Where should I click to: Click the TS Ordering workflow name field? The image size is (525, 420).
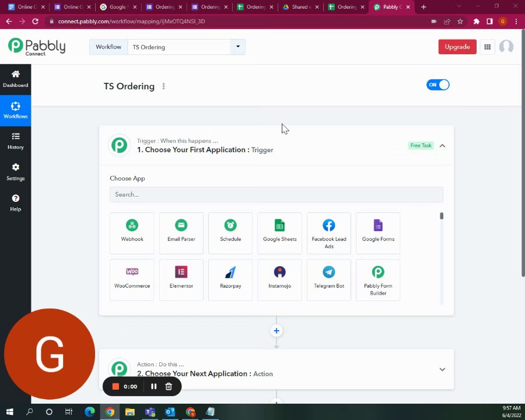179,47
